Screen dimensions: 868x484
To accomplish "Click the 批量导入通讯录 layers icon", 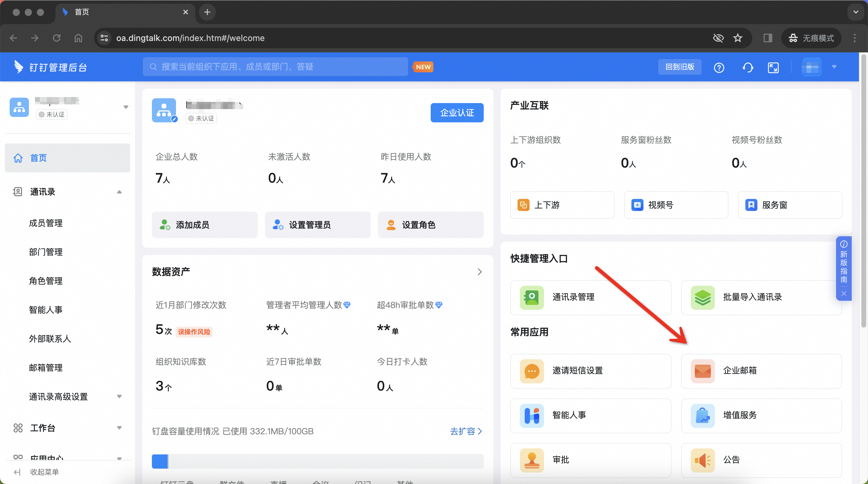I will tap(703, 297).
